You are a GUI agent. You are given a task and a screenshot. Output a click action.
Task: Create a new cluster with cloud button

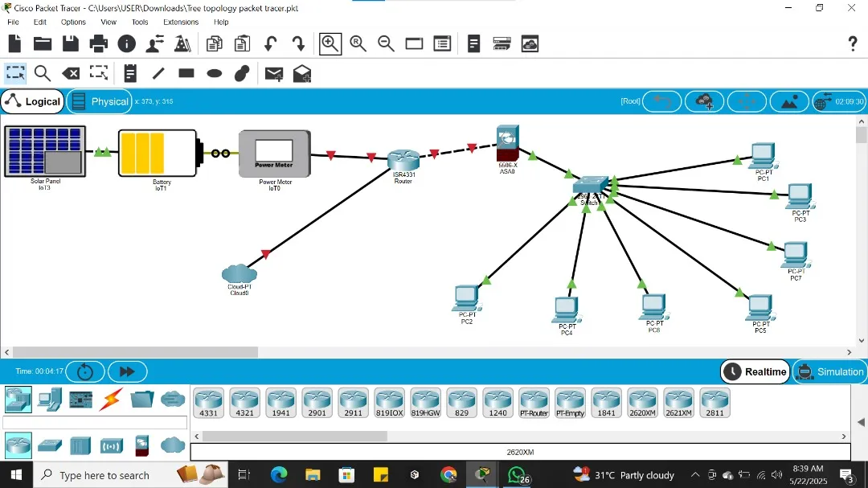704,101
